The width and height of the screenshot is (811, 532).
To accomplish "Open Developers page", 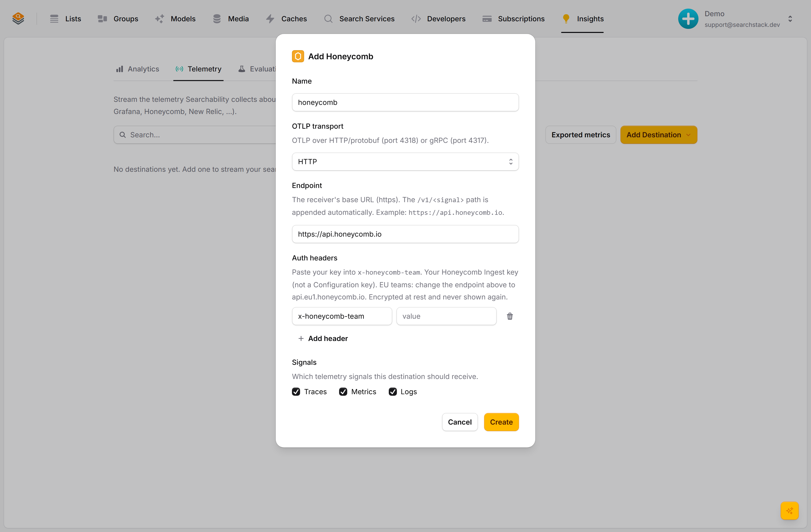I will click(x=438, y=19).
